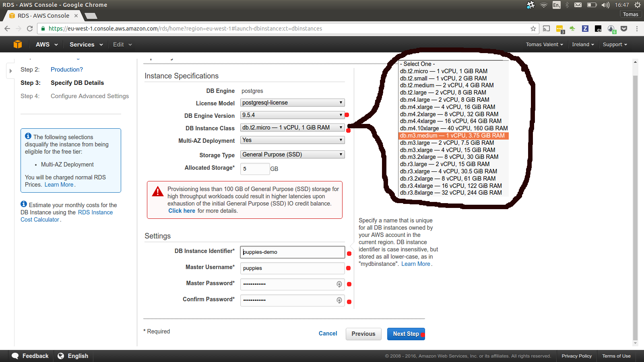Open the Storage Type dropdown
Screen dimensions: 644x362
(293, 154)
